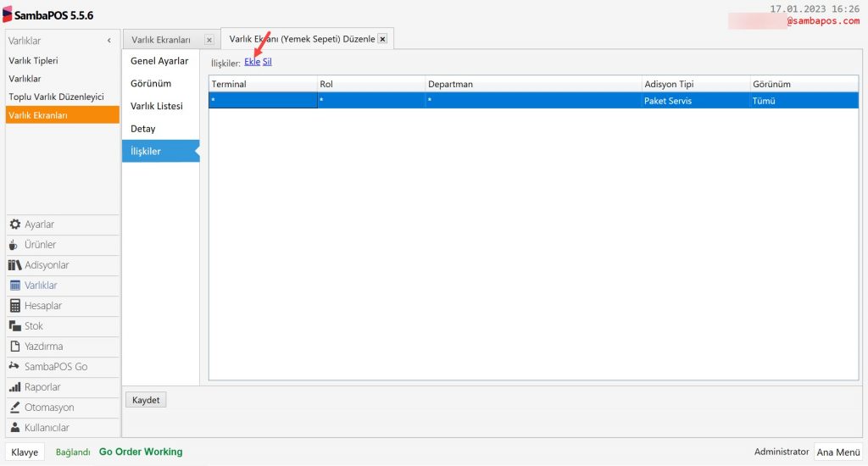The image size is (868, 466).
Task: Open the Varlık Listesi section
Action: (157, 106)
